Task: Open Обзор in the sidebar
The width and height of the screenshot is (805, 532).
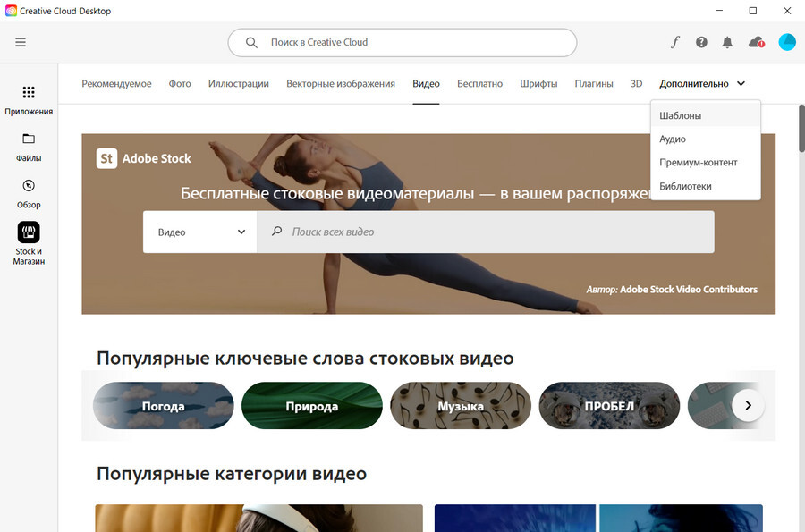Action: click(29, 194)
